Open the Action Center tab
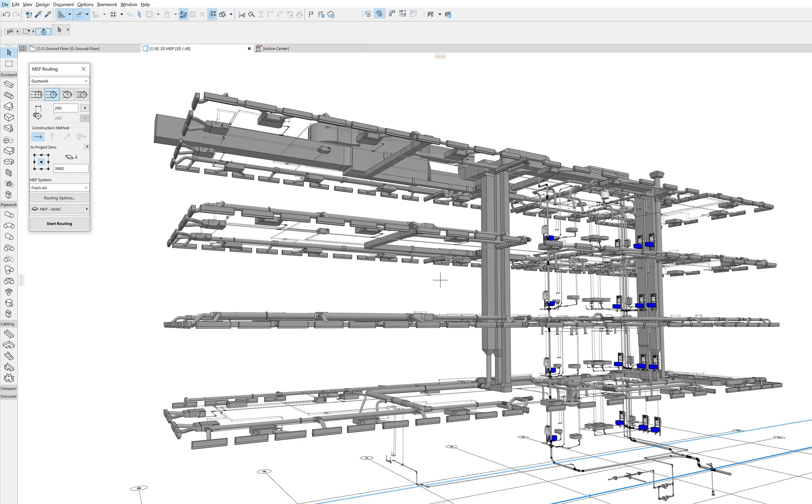 coord(275,49)
